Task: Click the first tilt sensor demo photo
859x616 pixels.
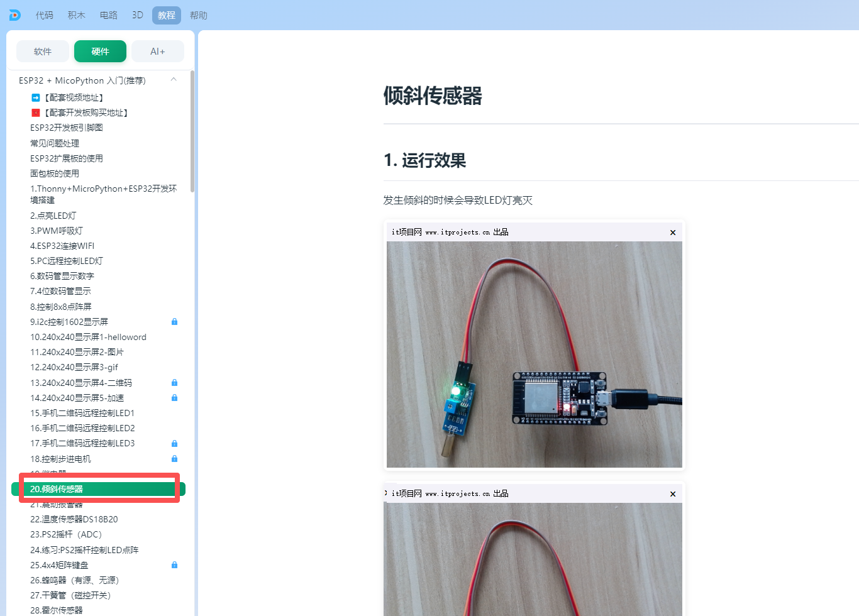Action: coord(535,355)
